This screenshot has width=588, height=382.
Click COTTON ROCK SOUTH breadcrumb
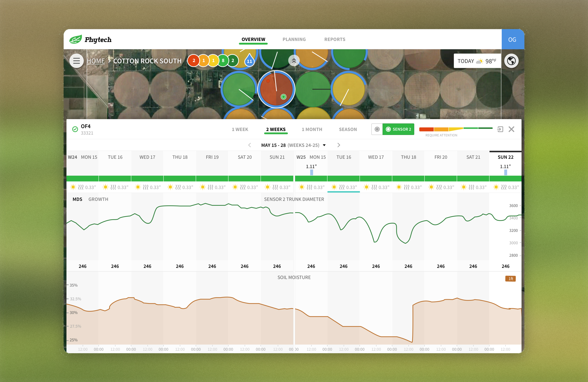click(x=147, y=61)
